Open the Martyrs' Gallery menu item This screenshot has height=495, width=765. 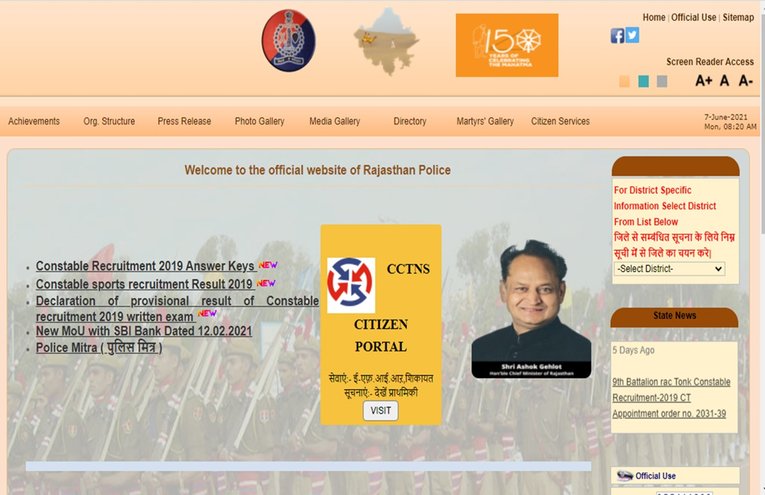click(x=485, y=121)
